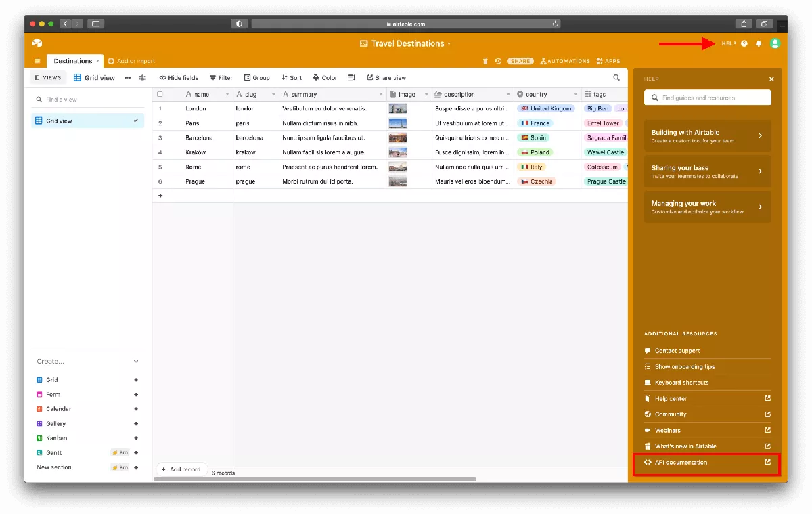Open the user account avatar
The image size is (812, 514).
(775, 43)
